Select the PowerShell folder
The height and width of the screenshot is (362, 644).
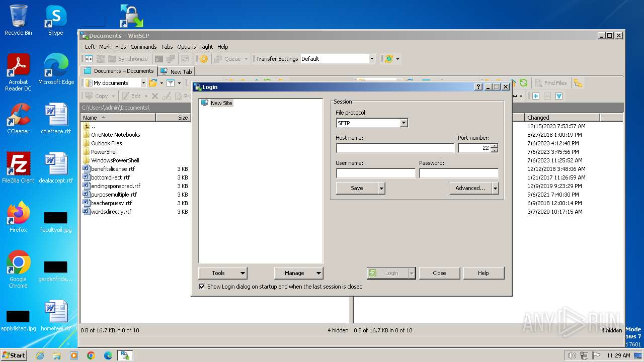click(x=104, y=152)
